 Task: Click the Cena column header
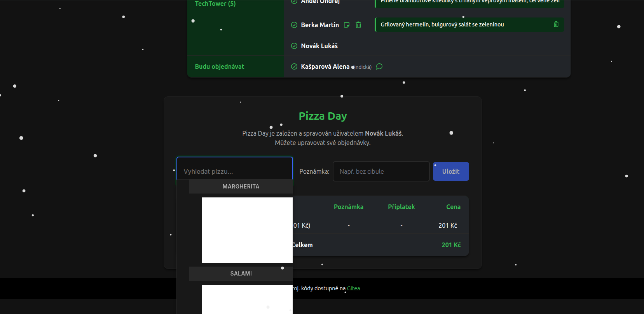tap(453, 207)
